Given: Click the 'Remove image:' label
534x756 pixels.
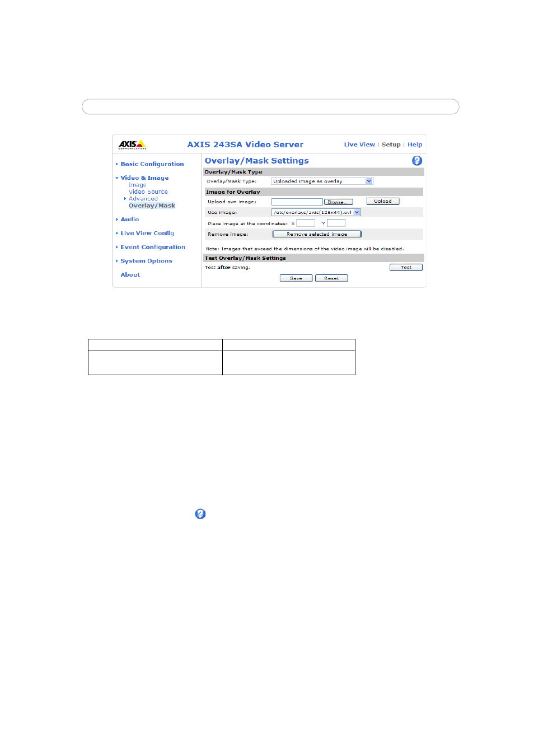Looking at the screenshot, I should point(228,235).
